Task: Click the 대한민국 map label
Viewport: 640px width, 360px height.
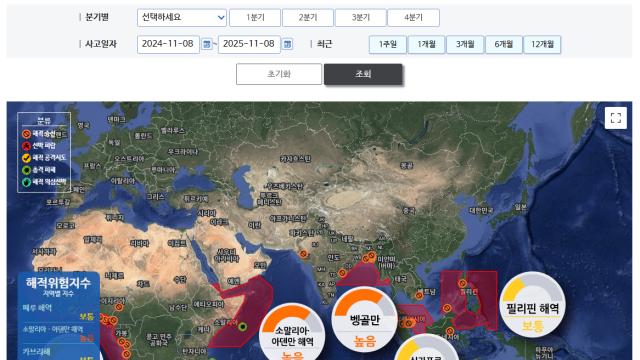Action: (481, 211)
